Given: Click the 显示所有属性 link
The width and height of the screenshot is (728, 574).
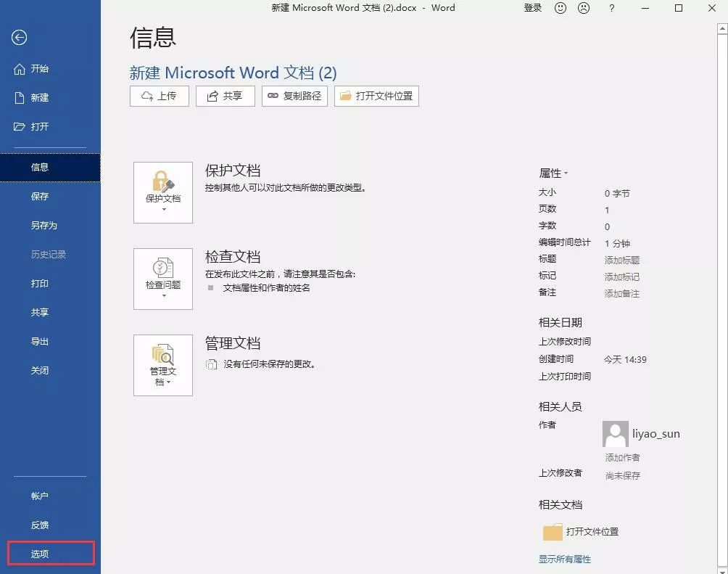Looking at the screenshot, I should pos(566,559).
